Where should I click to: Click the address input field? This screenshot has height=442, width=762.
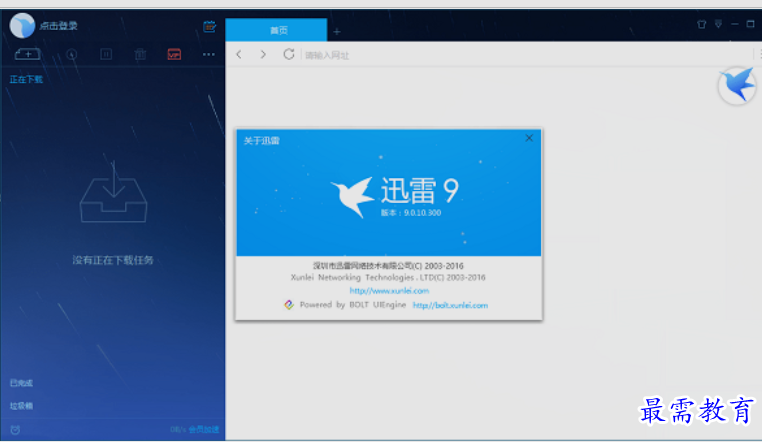[527, 55]
